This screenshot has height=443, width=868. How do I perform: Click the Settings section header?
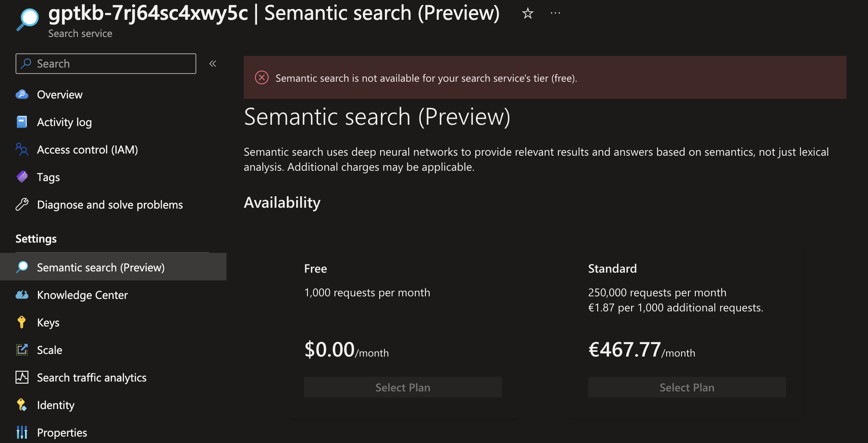(x=36, y=239)
